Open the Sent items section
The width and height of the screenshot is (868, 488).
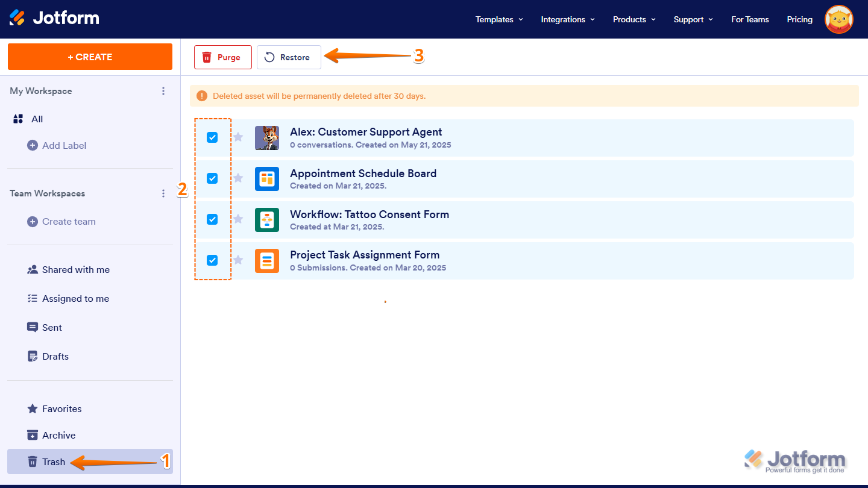(x=51, y=327)
